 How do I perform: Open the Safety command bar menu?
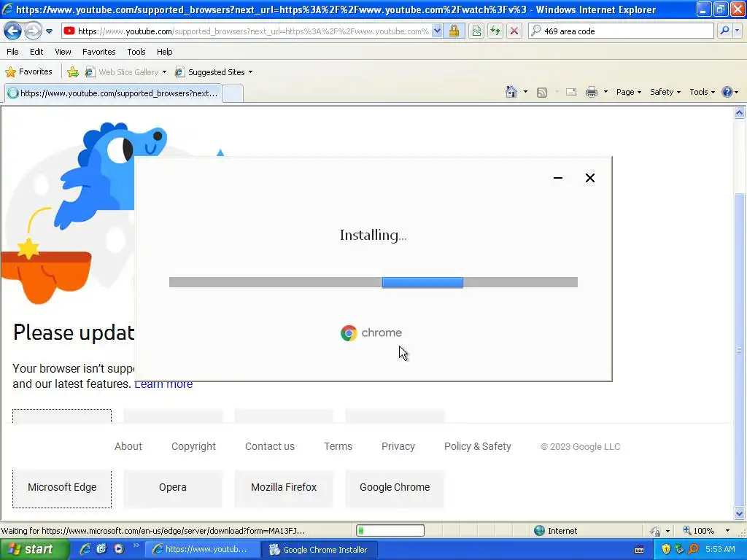coord(665,92)
